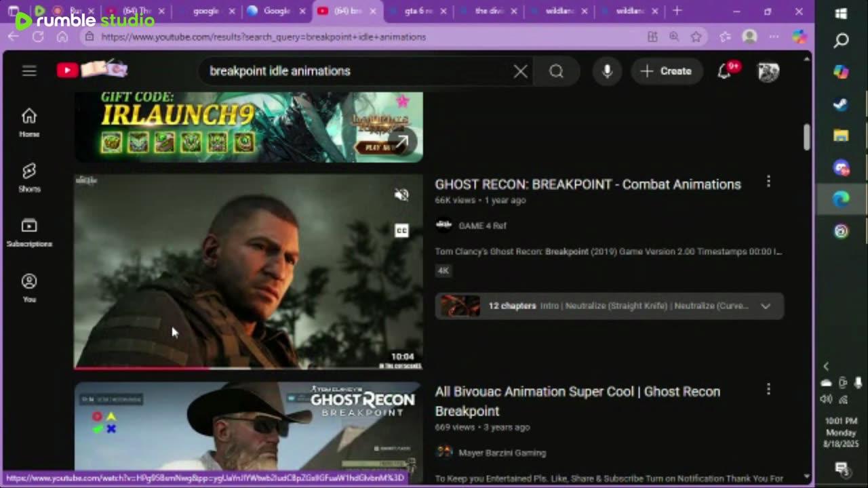Switch to the gta 6 tab
Screen dimensions: 868x488
tap(418, 11)
